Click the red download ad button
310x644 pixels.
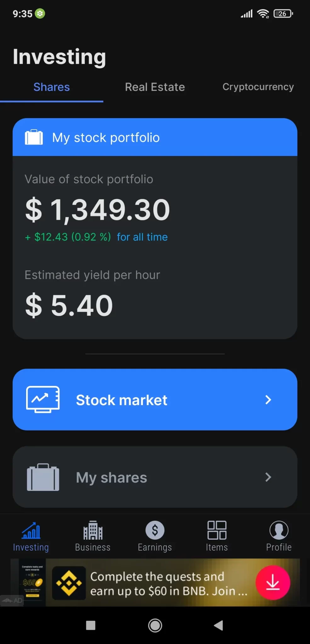pos(273,582)
